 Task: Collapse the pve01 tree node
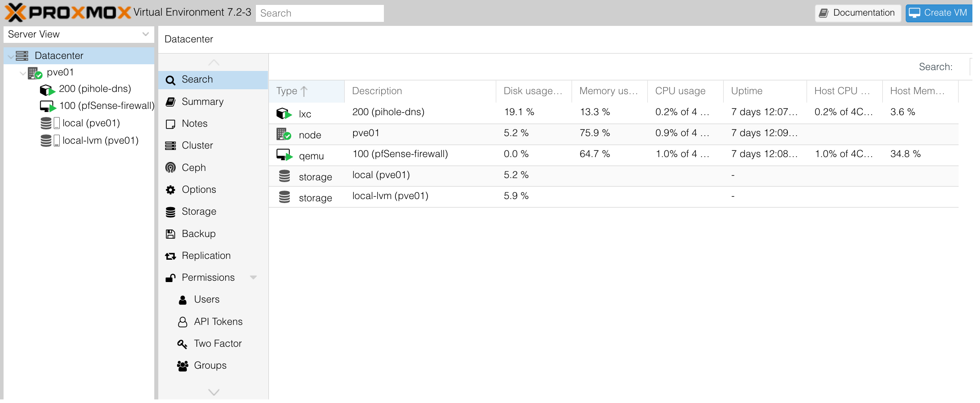23,73
